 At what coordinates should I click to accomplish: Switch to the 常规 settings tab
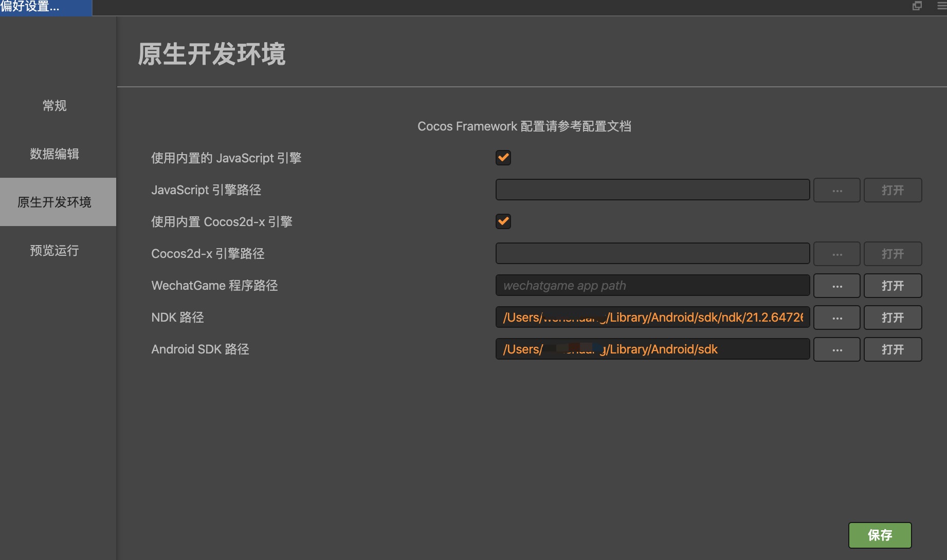(x=54, y=105)
